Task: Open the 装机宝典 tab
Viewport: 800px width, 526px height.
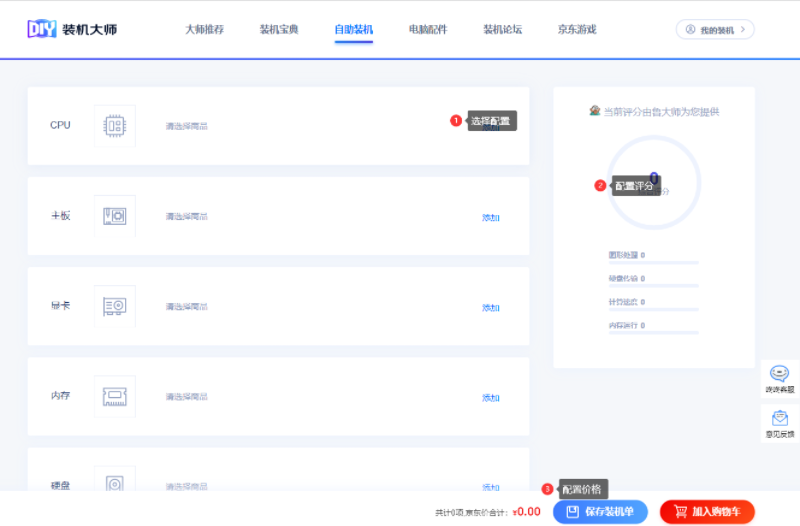Action: pyautogui.click(x=279, y=30)
